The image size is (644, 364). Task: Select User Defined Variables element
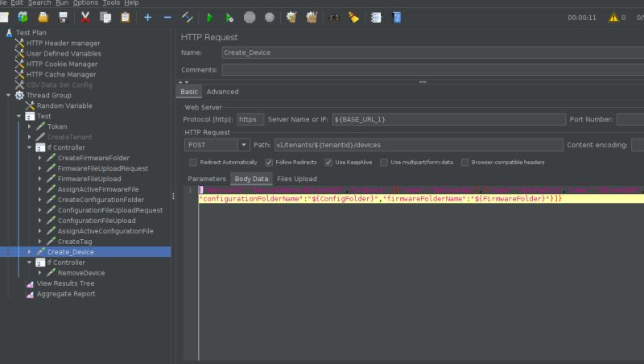64,53
